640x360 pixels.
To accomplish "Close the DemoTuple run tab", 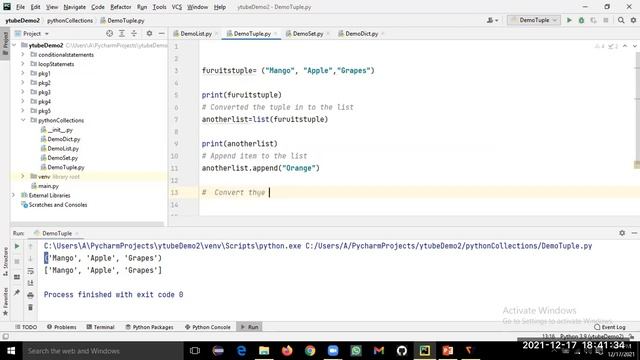I will pyautogui.click(x=77, y=233).
